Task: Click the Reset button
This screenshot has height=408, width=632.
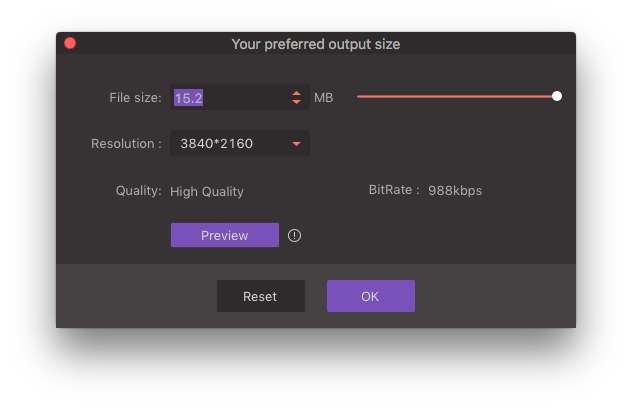Action: pyautogui.click(x=260, y=297)
